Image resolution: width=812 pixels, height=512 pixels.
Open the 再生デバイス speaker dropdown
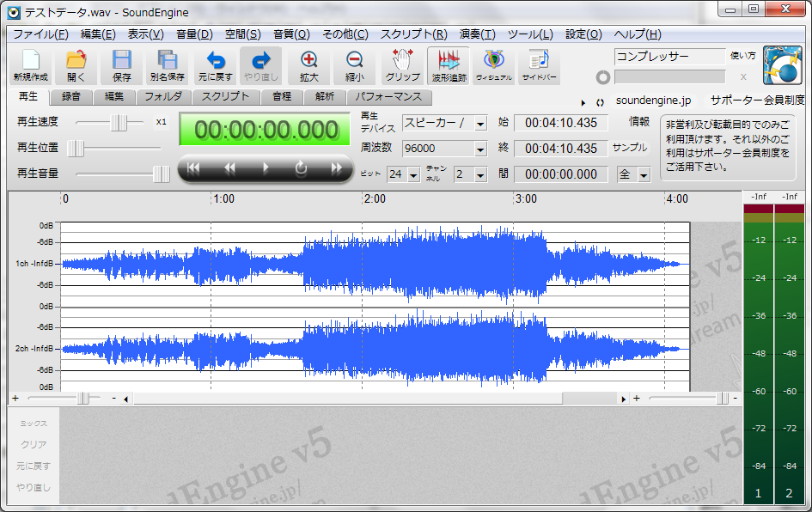[480, 124]
